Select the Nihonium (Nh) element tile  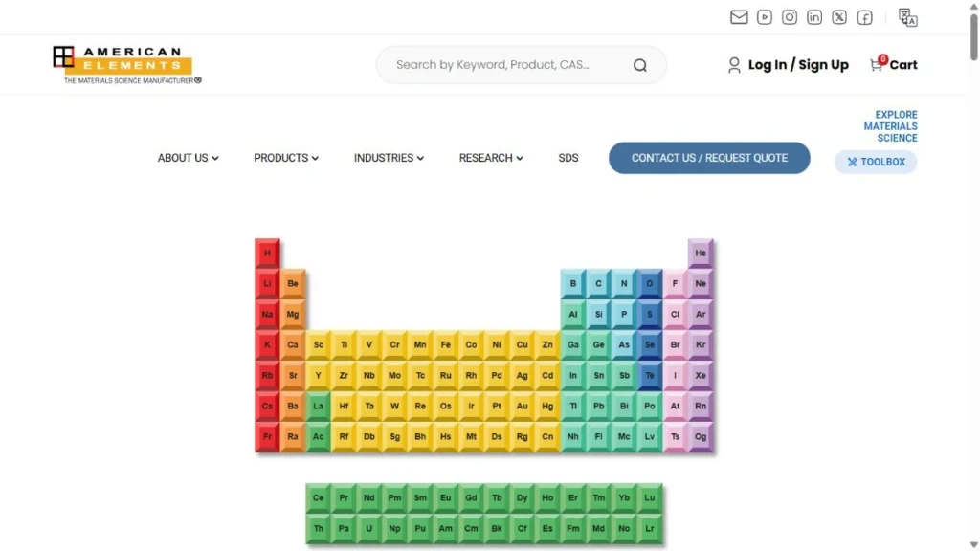click(x=572, y=436)
